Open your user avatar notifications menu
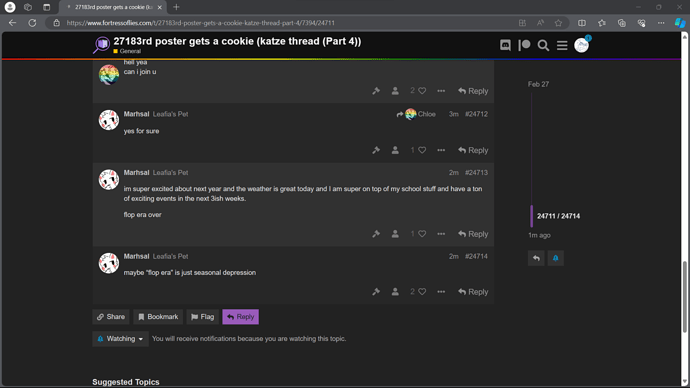The width and height of the screenshot is (690, 388). tap(581, 45)
